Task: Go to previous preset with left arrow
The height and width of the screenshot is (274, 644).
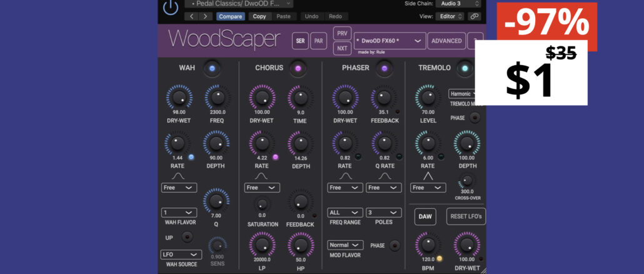Action: [191, 16]
